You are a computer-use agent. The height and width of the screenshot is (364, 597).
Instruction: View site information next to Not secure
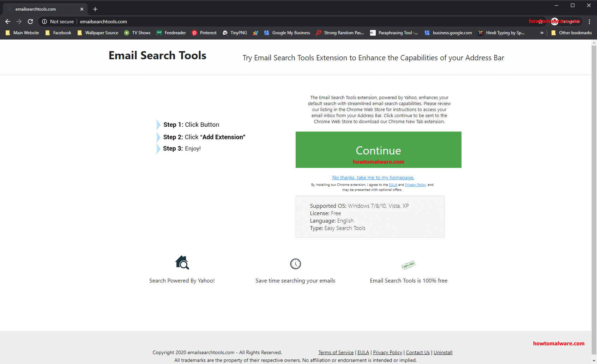[44, 22]
